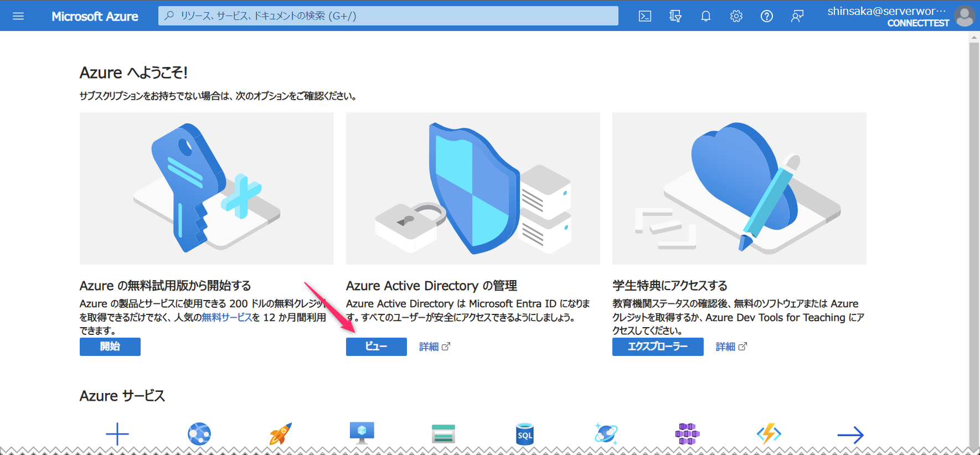Image resolution: width=980 pixels, height=455 pixels.
Task: Open the Function App lightning icon
Action: coord(769,434)
